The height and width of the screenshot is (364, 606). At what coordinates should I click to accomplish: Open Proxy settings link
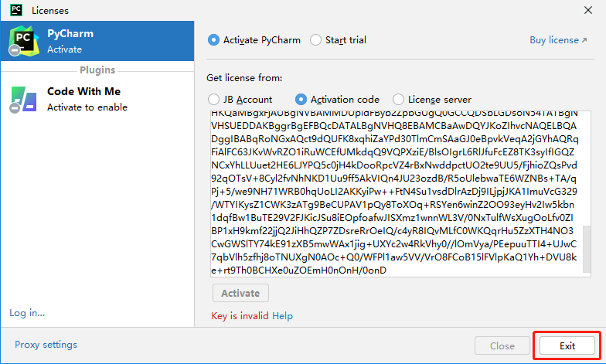point(46,345)
